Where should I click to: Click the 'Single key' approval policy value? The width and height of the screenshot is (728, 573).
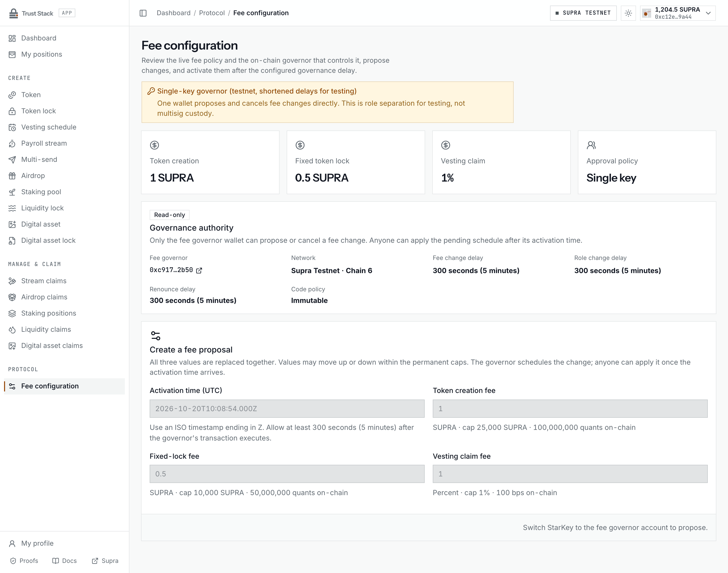click(x=611, y=178)
